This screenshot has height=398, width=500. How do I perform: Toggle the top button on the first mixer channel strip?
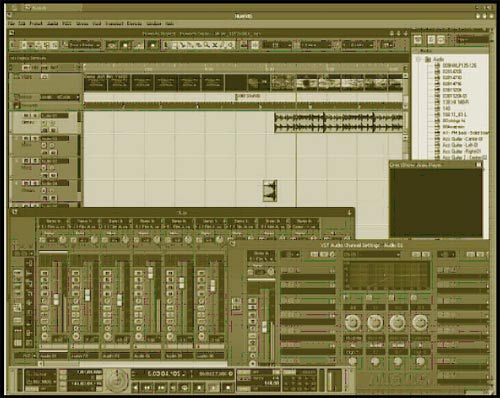[x=44, y=273]
